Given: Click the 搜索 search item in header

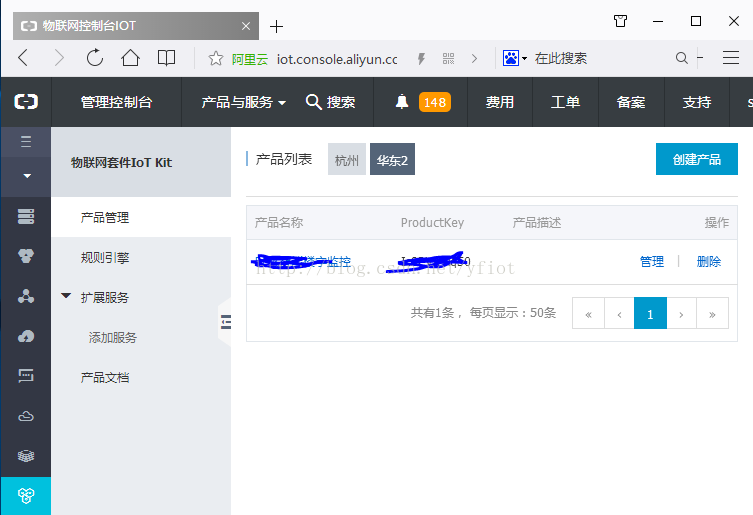Looking at the screenshot, I should tap(330, 102).
